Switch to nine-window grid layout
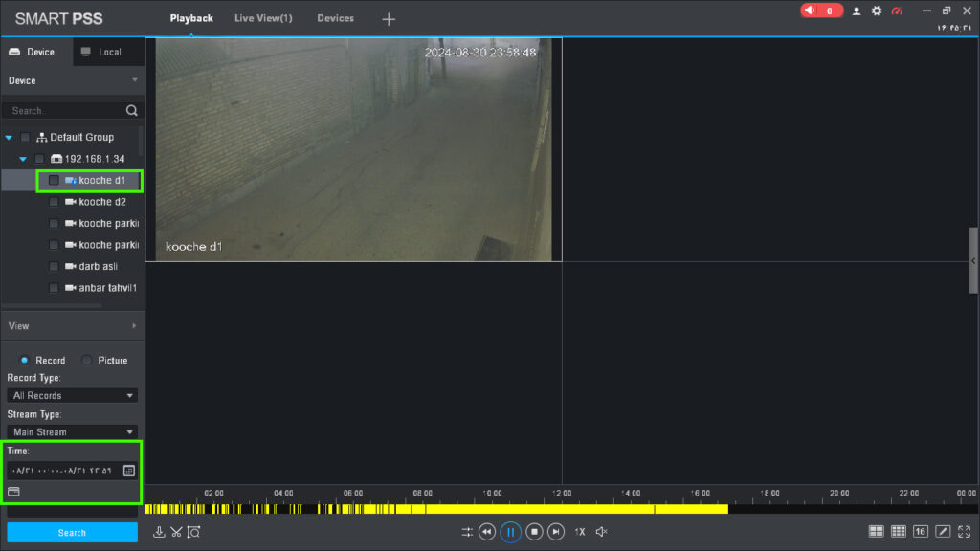 (898, 531)
